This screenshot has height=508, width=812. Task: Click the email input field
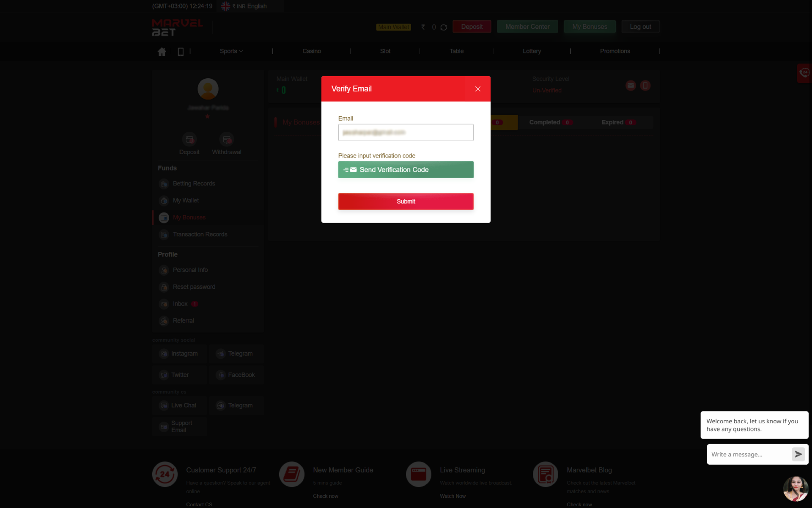(406, 132)
